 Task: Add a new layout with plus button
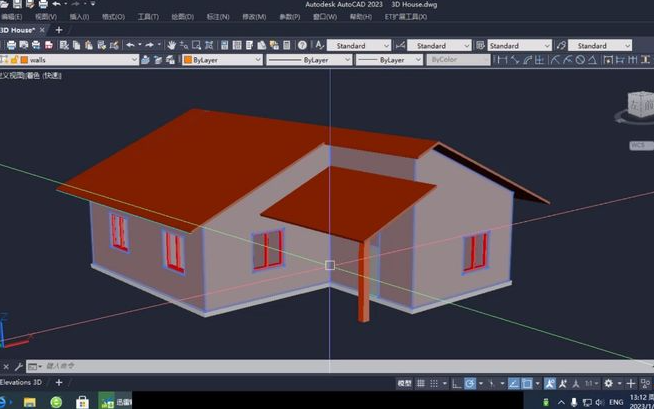click(x=59, y=382)
